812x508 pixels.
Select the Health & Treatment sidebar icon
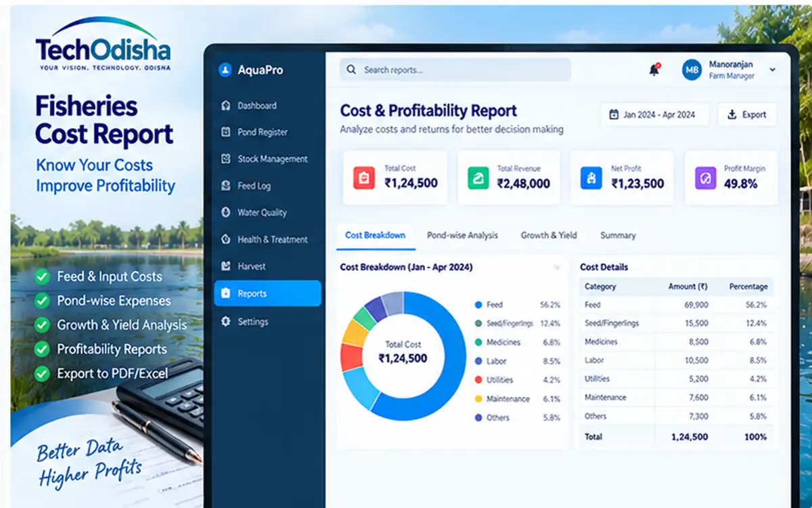point(226,240)
